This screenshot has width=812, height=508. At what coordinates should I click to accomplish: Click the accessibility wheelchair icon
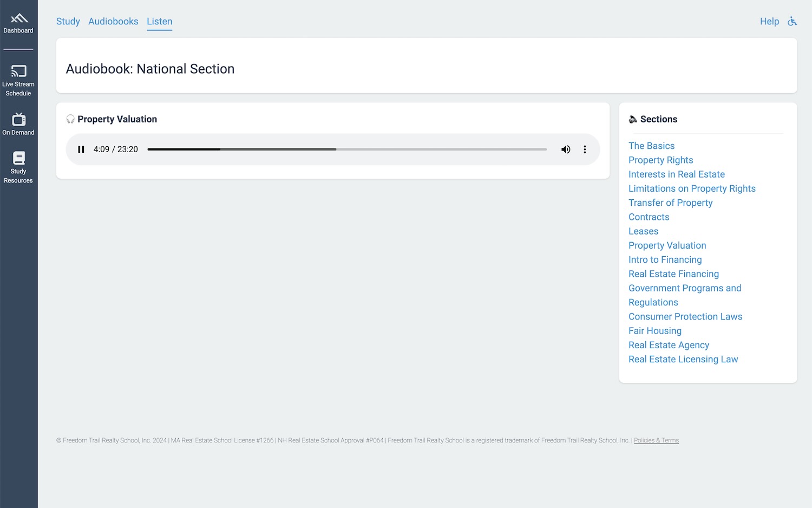point(792,22)
